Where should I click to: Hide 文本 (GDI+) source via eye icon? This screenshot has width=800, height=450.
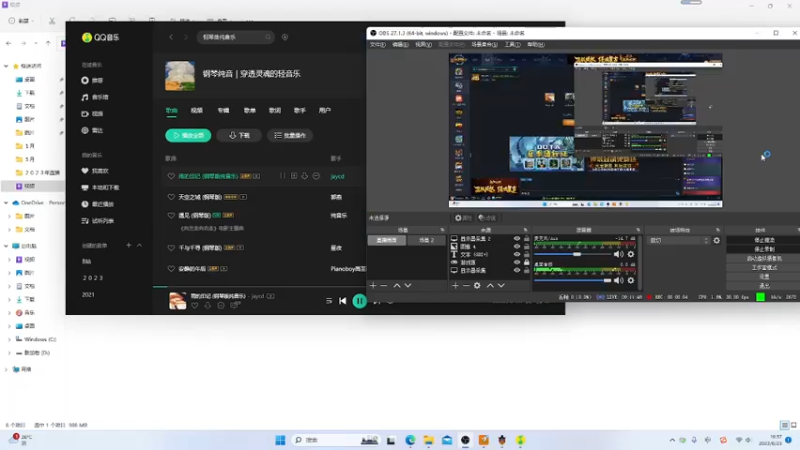[517, 254]
